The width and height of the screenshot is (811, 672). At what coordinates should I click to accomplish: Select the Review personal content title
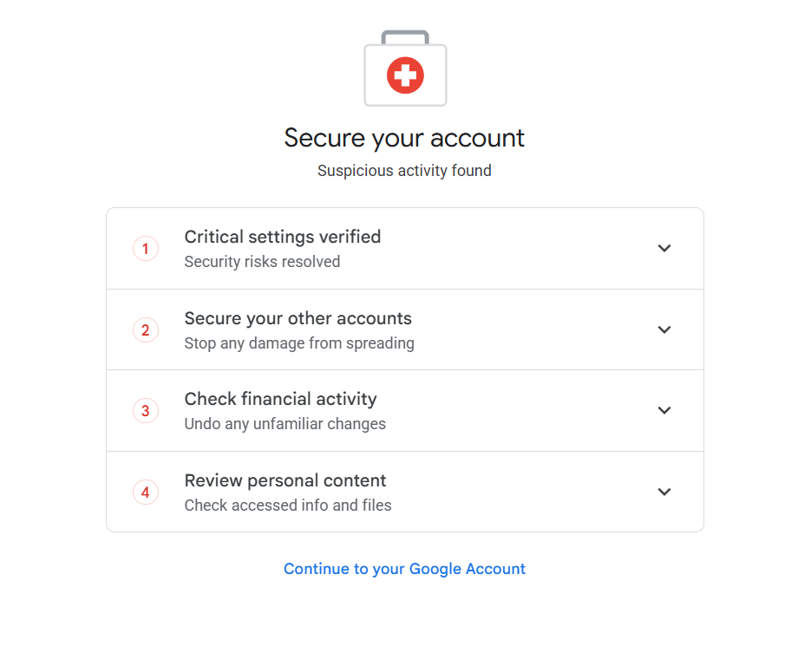(285, 480)
